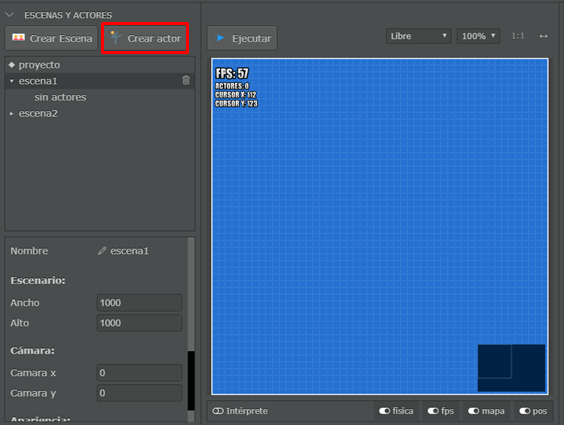Toggle the pos position switch
The height and width of the screenshot is (425, 564).
[x=533, y=411]
